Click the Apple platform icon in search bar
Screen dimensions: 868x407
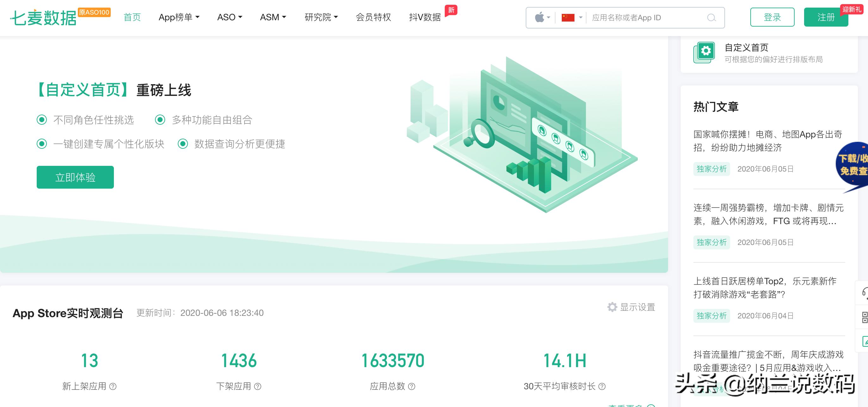(x=539, y=17)
